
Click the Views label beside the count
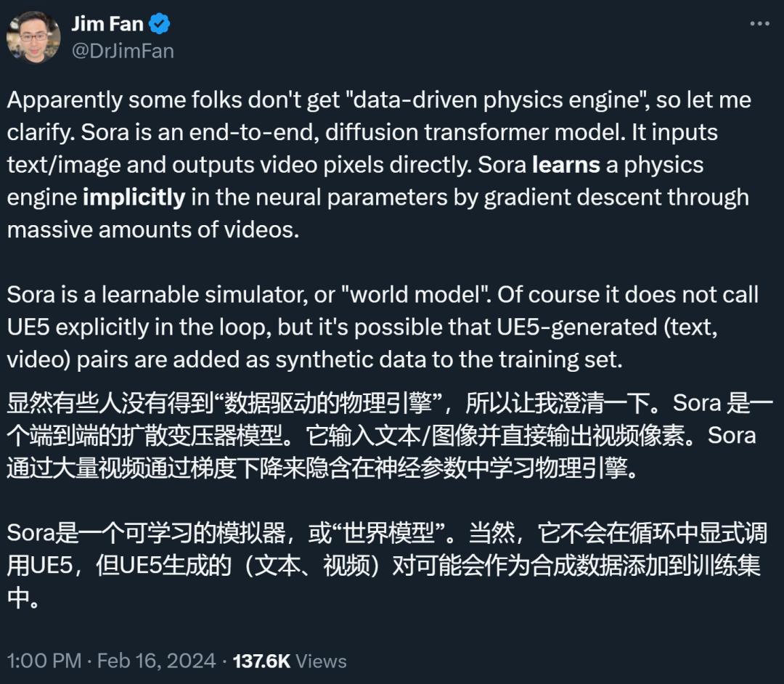click(x=322, y=661)
